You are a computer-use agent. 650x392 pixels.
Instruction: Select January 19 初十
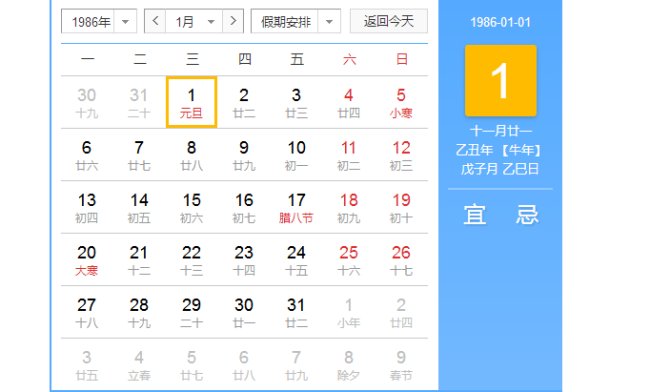point(401,207)
